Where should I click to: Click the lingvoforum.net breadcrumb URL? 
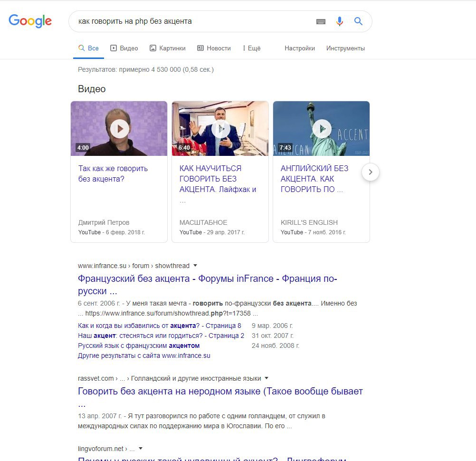coord(106,449)
